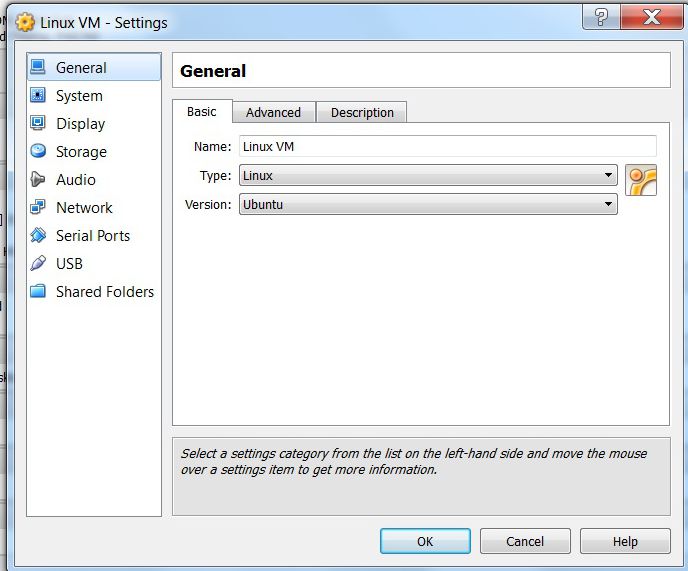The image size is (688, 571).
Task: Click the Serial Ports connector icon
Action: [38, 235]
